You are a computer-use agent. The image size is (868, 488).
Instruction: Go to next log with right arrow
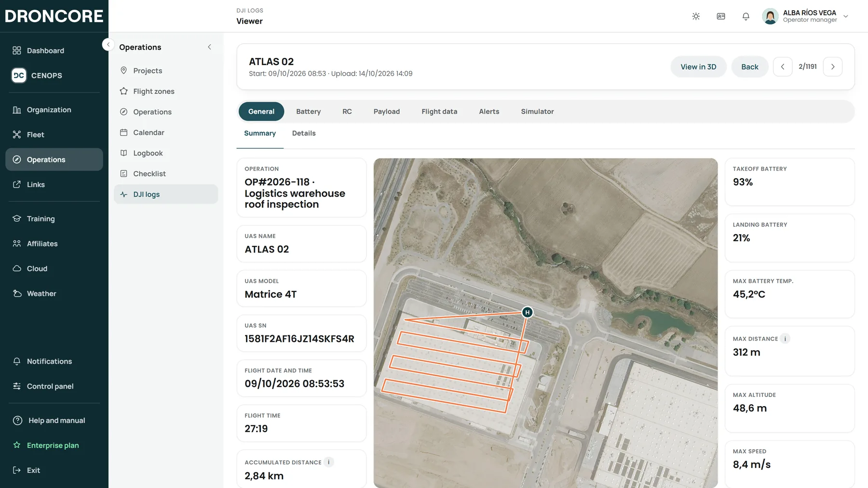(833, 66)
